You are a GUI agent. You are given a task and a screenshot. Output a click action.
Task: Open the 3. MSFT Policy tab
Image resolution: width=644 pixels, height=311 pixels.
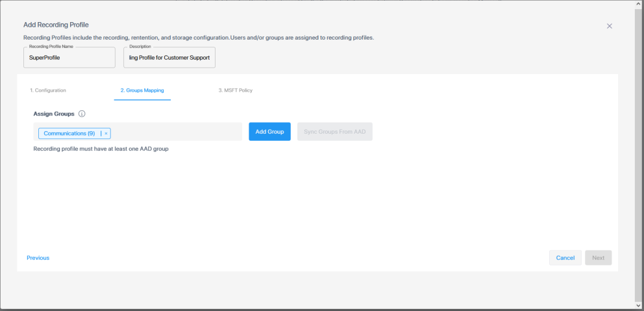[x=235, y=90]
